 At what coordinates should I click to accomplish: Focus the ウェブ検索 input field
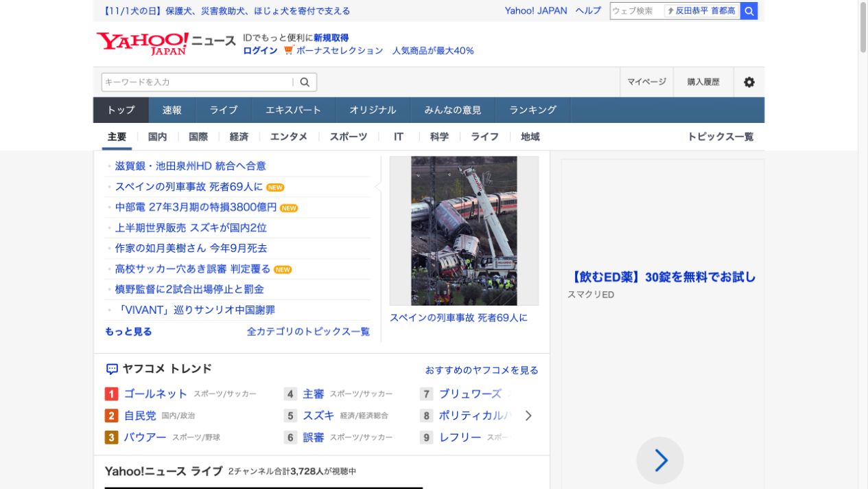637,10
